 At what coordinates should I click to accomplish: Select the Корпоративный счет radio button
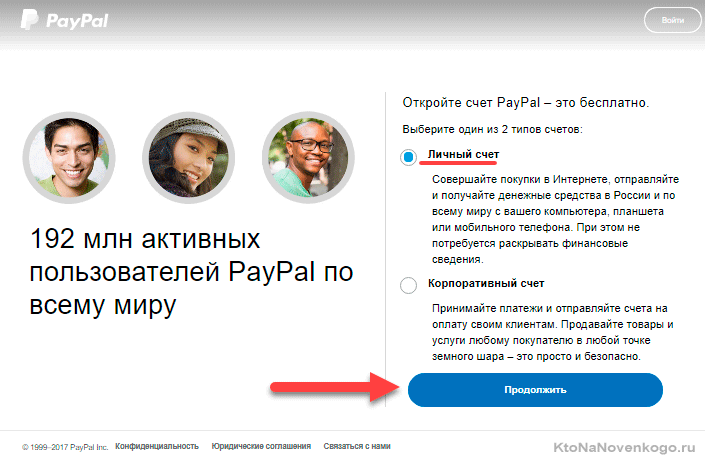(408, 285)
